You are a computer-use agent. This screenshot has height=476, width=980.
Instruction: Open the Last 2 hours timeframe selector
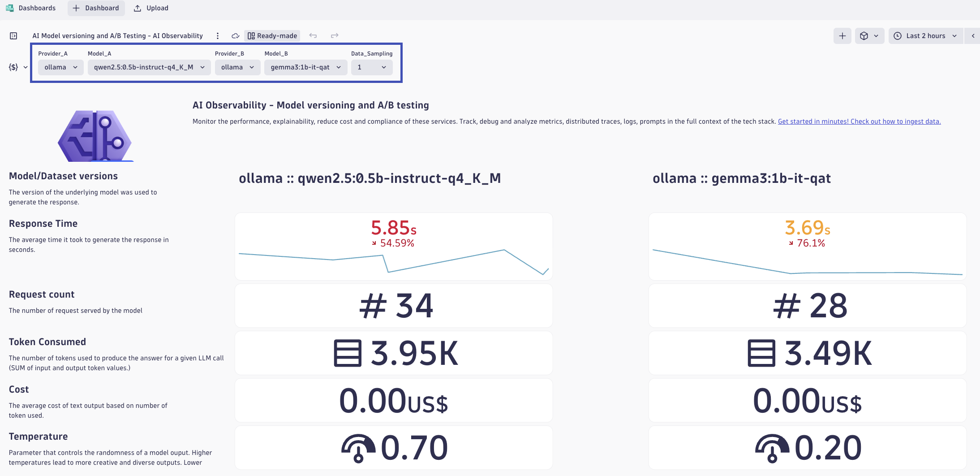click(x=925, y=36)
